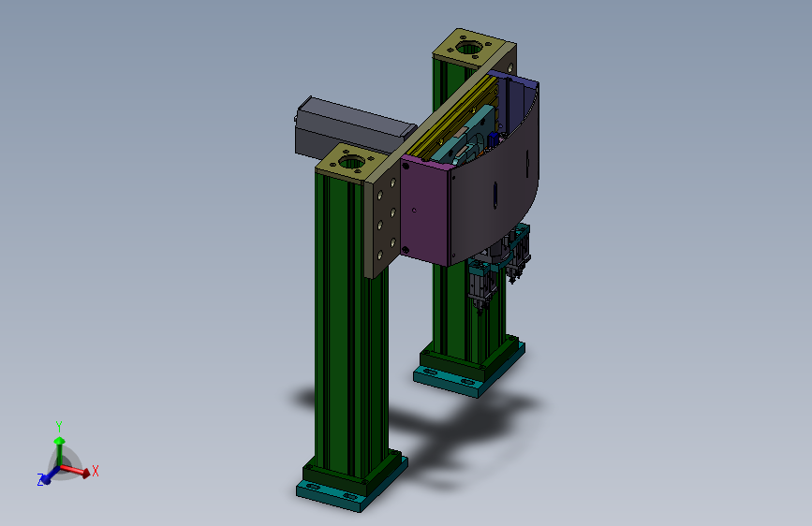
Task: Click the green Y axis arrow of triad
Action: coord(60,450)
